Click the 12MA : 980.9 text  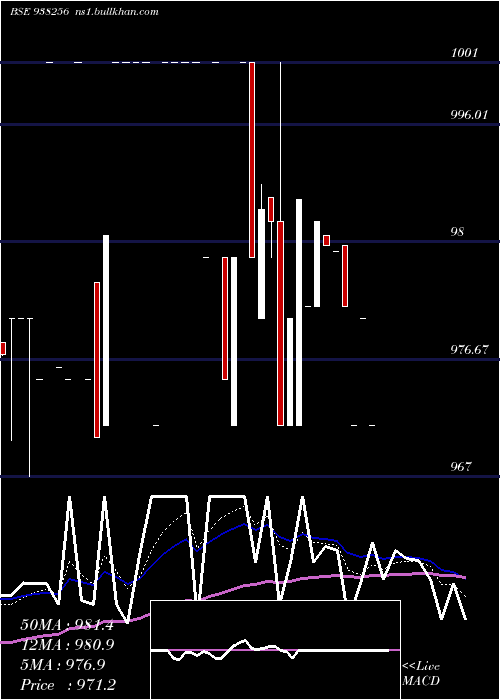coord(67,645)
